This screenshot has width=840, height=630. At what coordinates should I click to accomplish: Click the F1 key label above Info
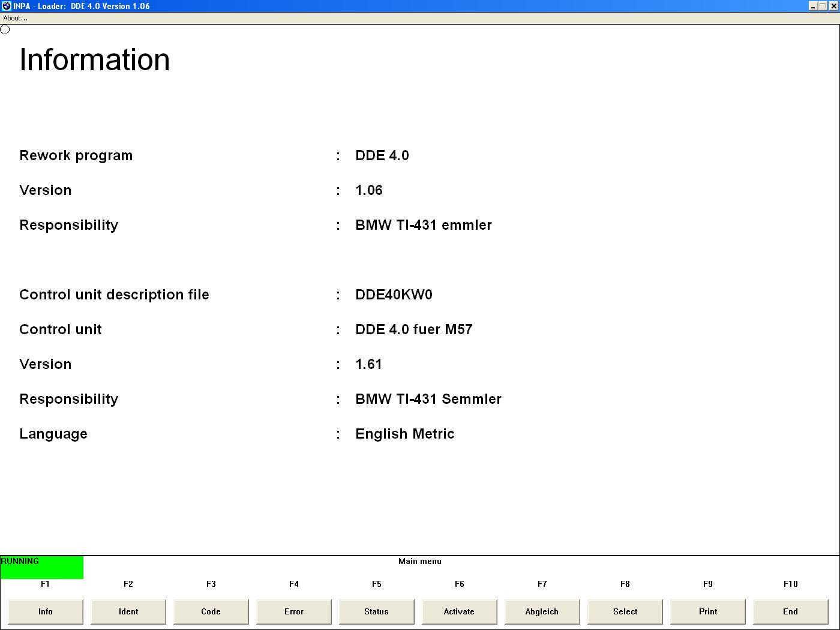pos(46,584)
